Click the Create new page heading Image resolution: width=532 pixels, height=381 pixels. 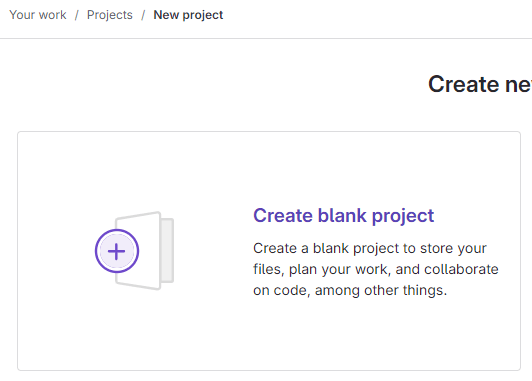pos(480,84)
